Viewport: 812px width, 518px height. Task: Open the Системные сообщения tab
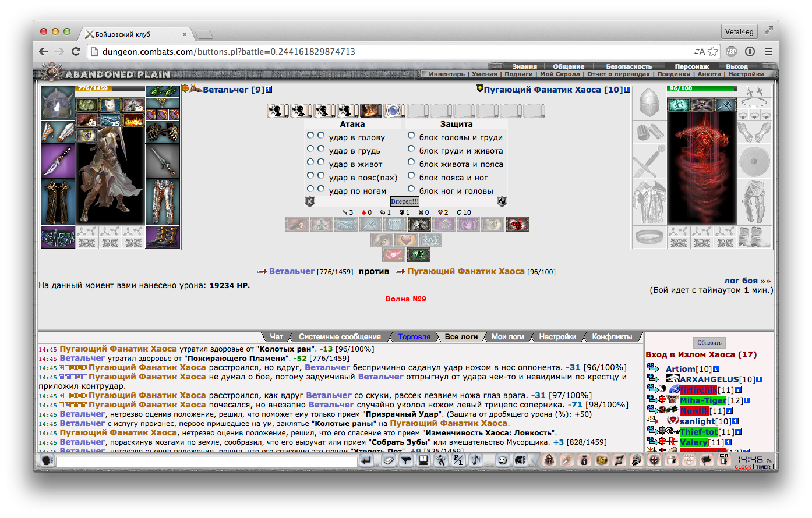(x=340, y=336)
